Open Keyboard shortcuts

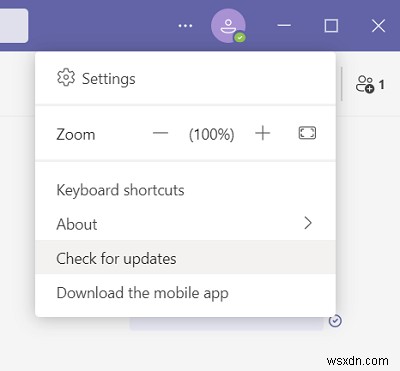point(185,190)
